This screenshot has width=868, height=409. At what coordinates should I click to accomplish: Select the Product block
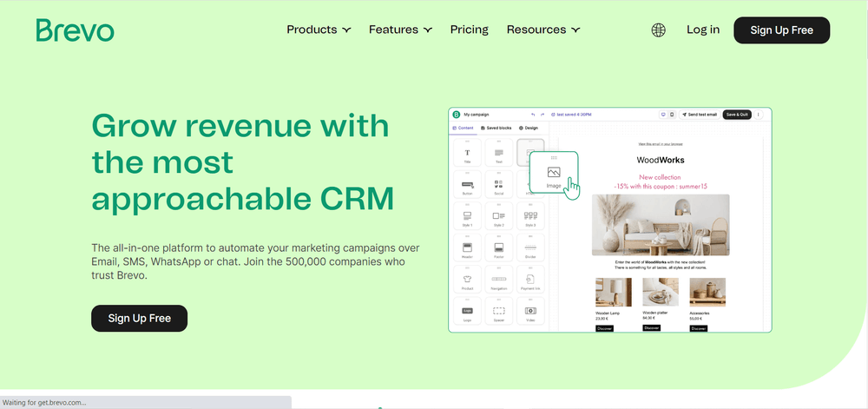click(x=467, y=280)
